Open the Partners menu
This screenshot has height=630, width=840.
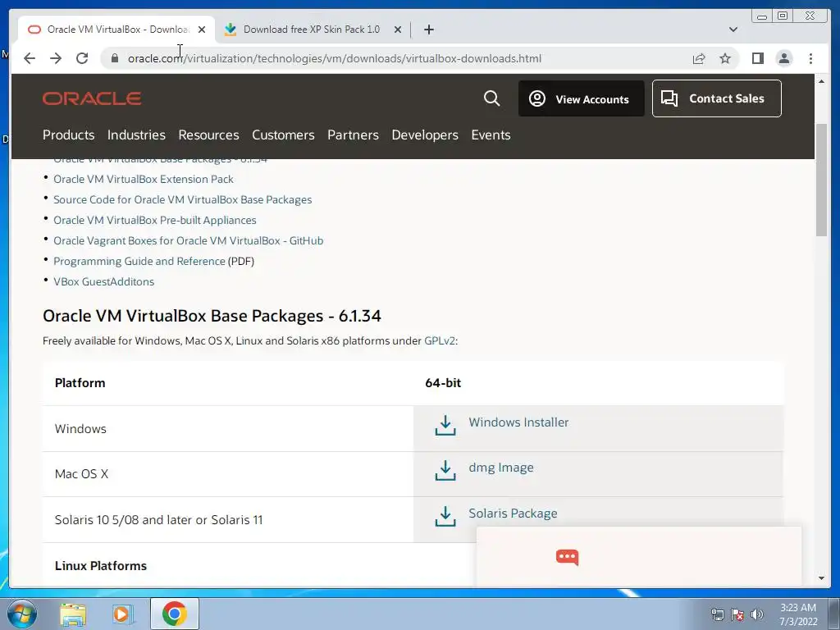pos(353,135)
